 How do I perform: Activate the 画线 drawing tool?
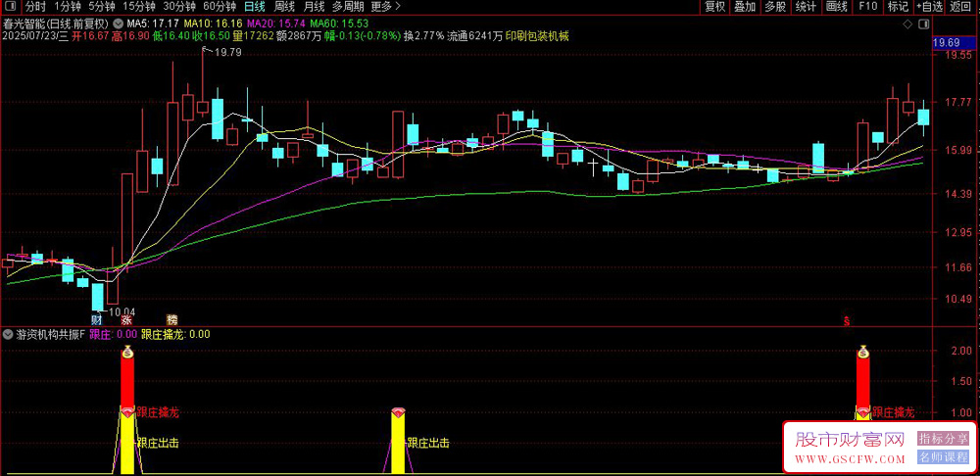(x=836, y=7)
